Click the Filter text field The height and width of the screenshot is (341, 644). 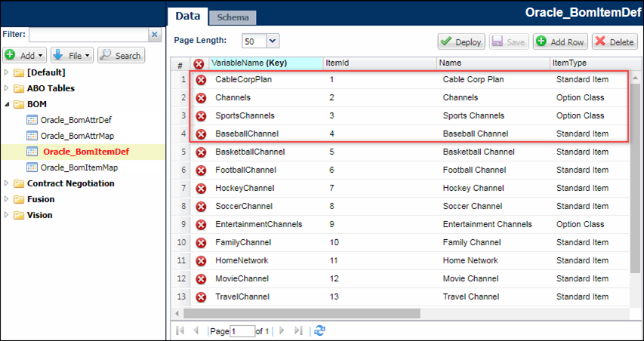tap(88, 35)
